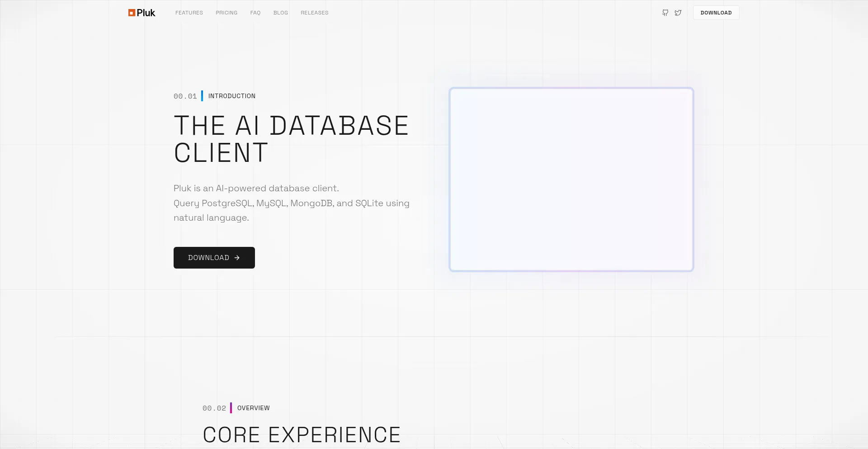Open the GitHub icon link
868x449 pixels.
coord(665,13)
